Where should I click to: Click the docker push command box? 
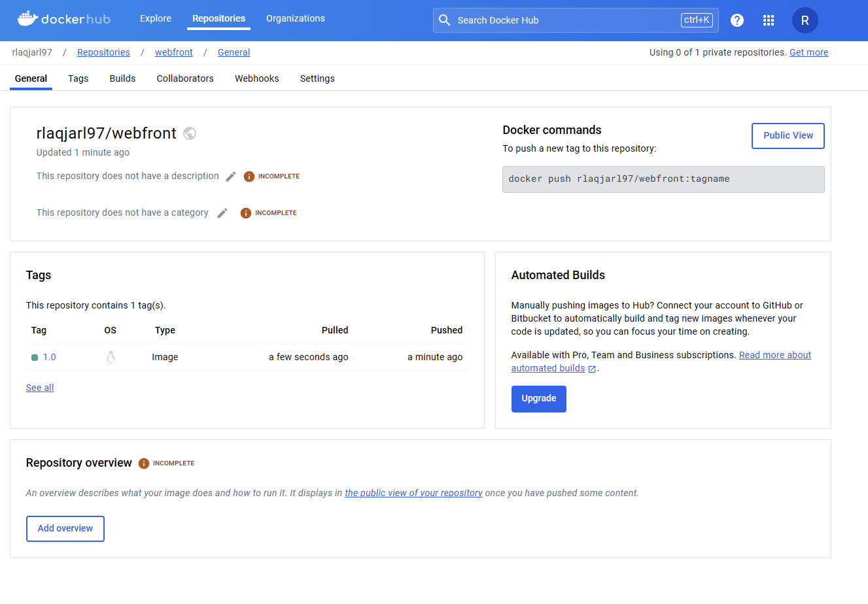coord(663,179)
